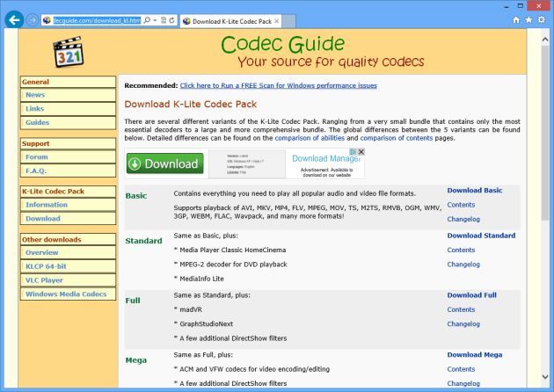
Task: Click the compatibility view icon in address bar
Action: click(x=164, y=20)
